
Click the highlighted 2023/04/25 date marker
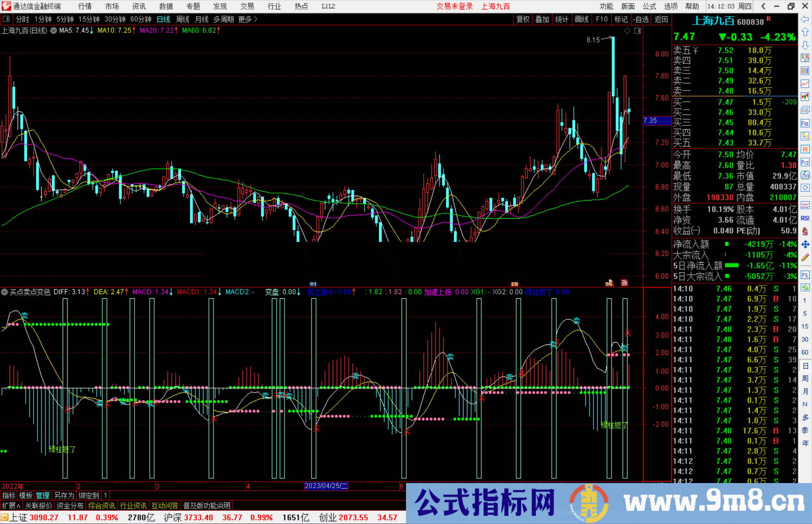(x=326, y=486)
